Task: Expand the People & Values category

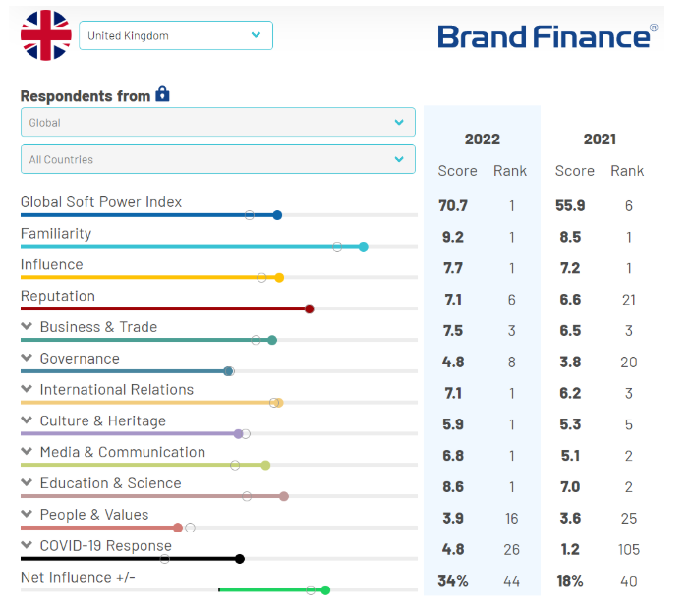Action: (x=27, y=515)
